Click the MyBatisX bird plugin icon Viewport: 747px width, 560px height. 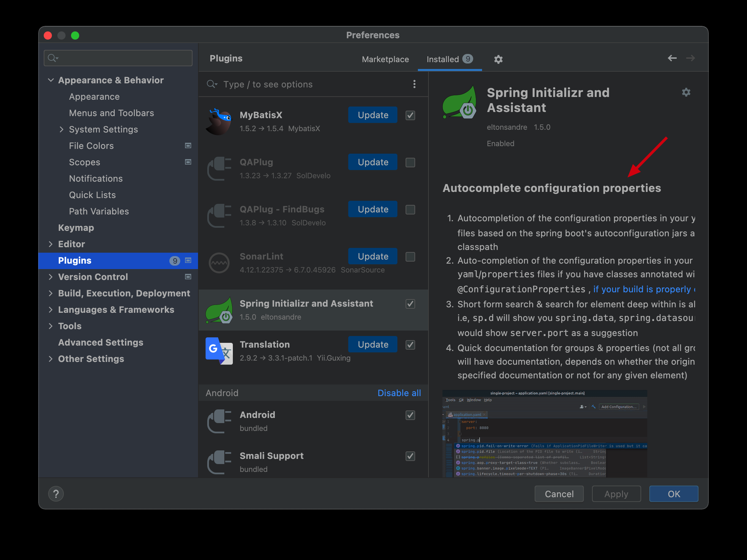[x=219, y=122]
